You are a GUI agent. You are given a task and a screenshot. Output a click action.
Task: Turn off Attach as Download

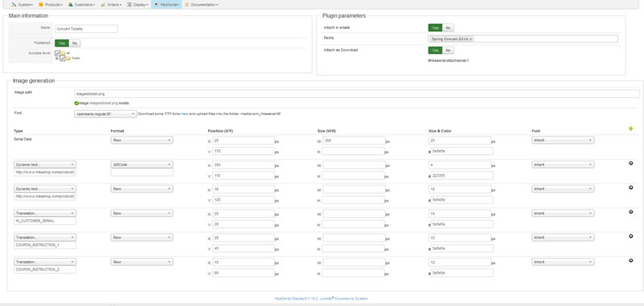(448, 50)
